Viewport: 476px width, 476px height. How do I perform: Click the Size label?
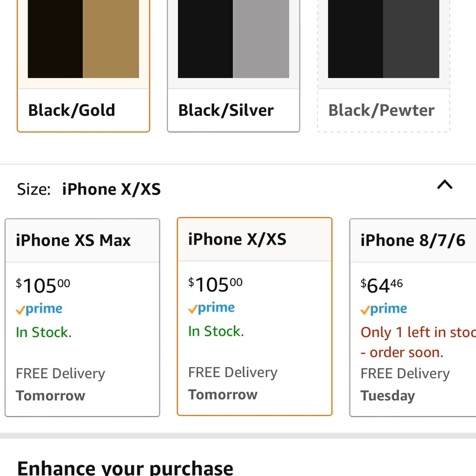point(33,189)
